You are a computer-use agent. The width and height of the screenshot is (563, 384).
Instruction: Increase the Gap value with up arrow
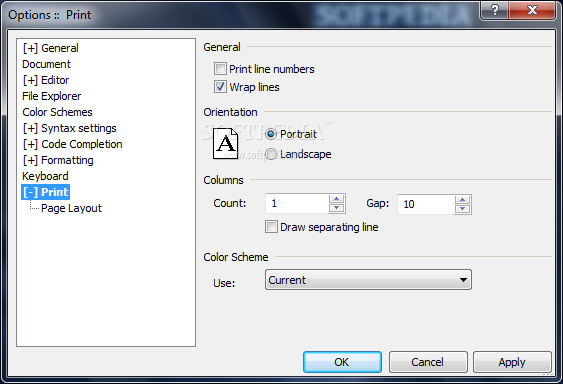(x=462, y=200)
